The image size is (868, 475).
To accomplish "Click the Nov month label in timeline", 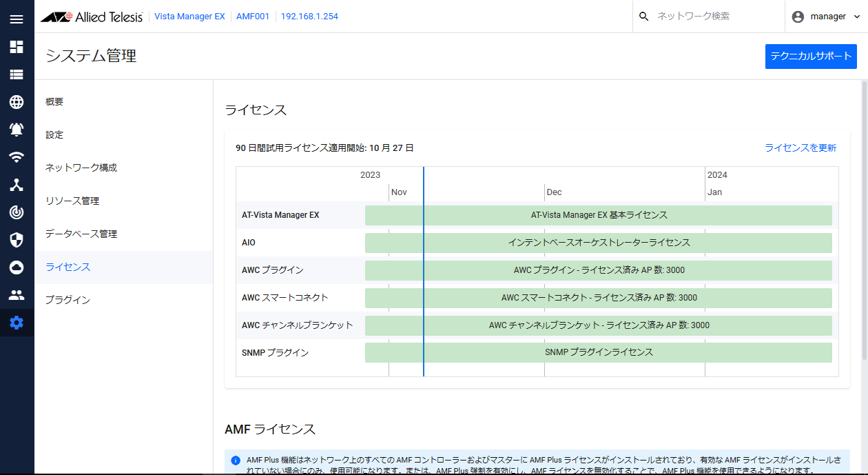I will click(399, 192).
